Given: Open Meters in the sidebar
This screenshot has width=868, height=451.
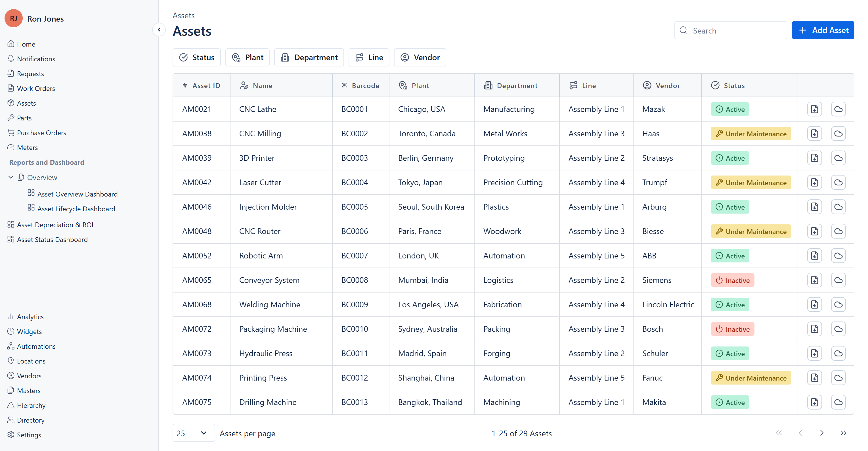Looking at the screenshot, I should point(23,148).
